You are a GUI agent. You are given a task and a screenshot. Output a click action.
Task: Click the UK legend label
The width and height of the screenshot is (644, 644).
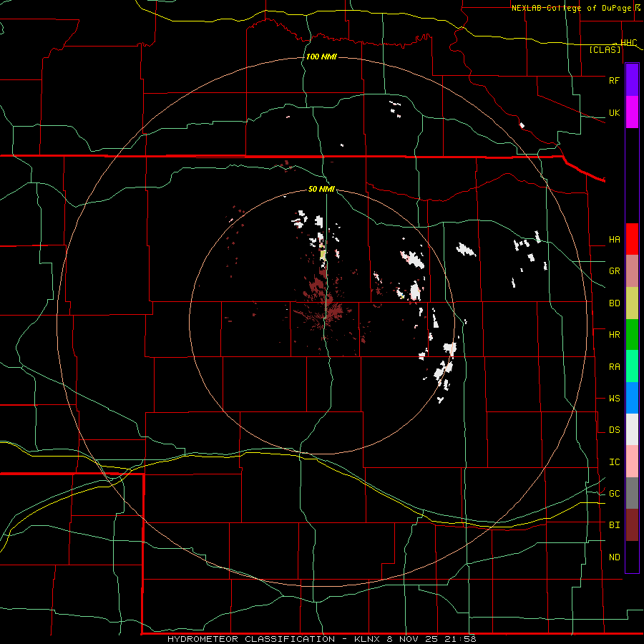614,112
